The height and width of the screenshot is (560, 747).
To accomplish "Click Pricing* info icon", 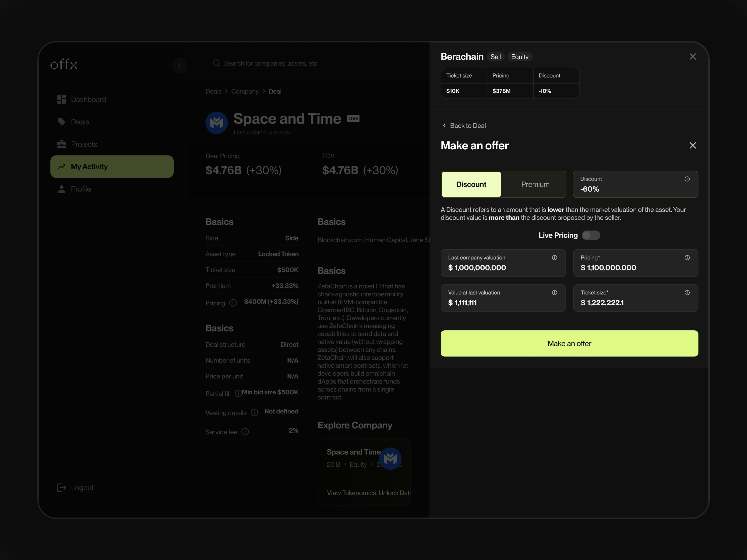I will (687, 258).
